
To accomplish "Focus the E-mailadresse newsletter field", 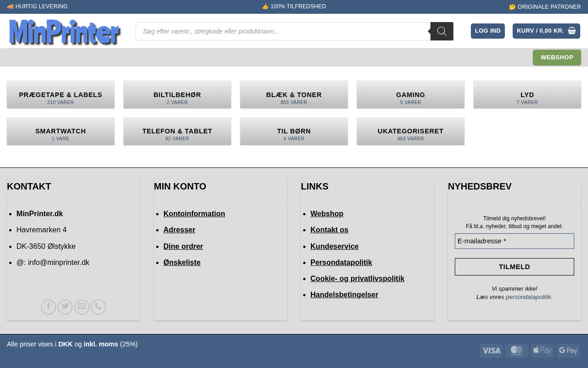I will [514, 241].
